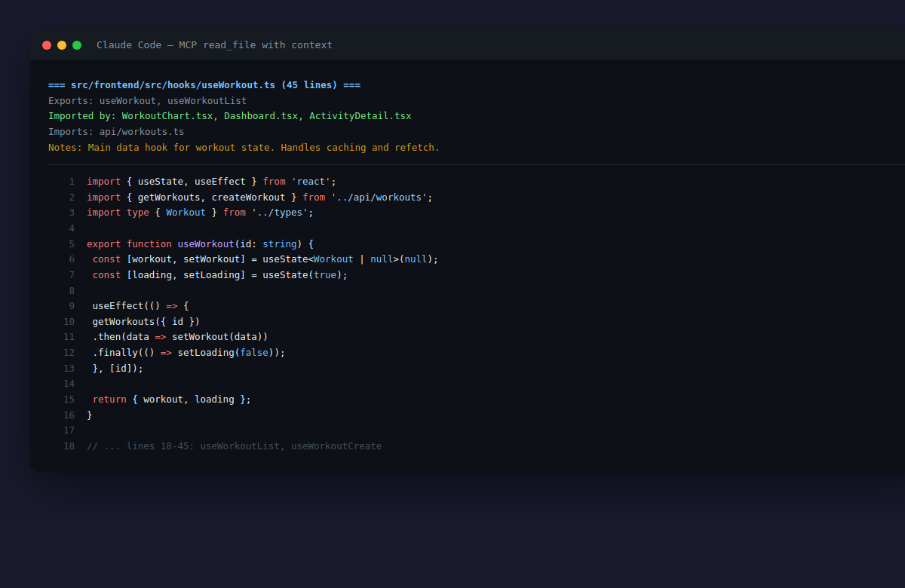Click the 'useEffect(() => {' line

click(x=140, y=306)
